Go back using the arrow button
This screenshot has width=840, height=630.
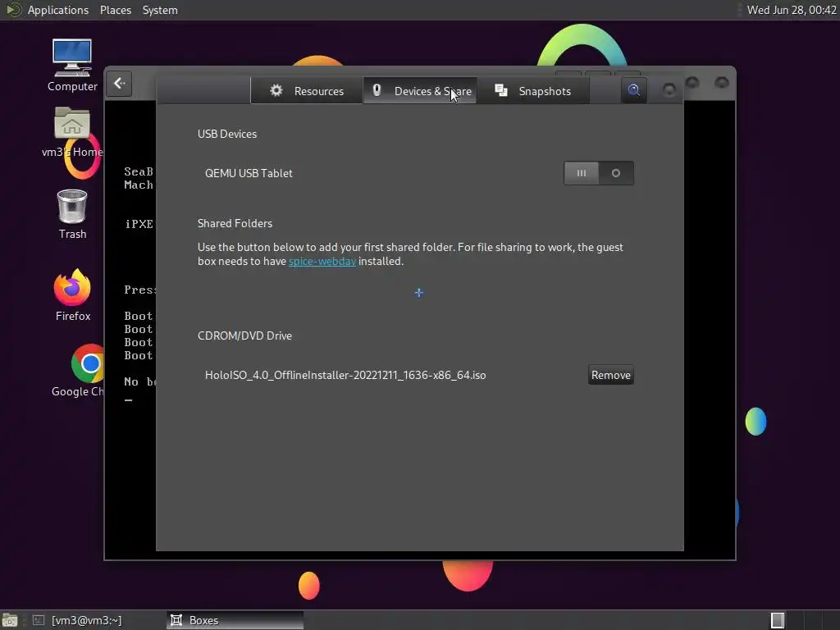pyautogui.click(x=119, y=84)
